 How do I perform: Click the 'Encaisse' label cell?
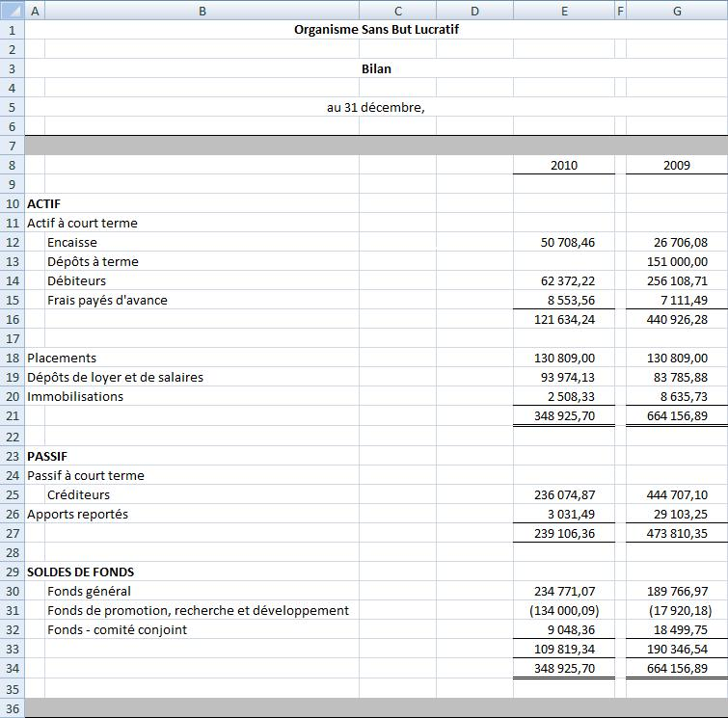coord(72,242)
